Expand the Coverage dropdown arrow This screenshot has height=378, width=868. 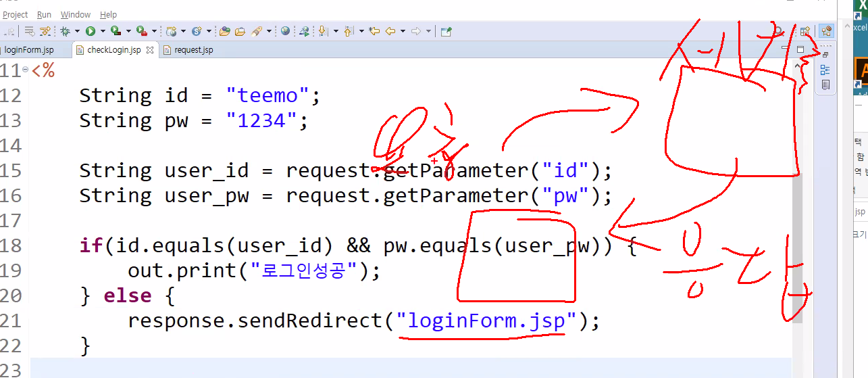click(128, 31)
